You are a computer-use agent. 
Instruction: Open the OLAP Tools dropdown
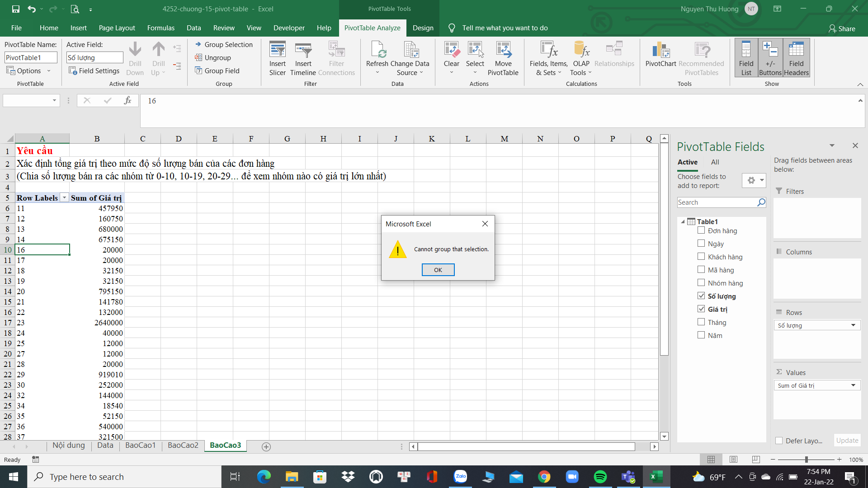click(x=581, y=59)
